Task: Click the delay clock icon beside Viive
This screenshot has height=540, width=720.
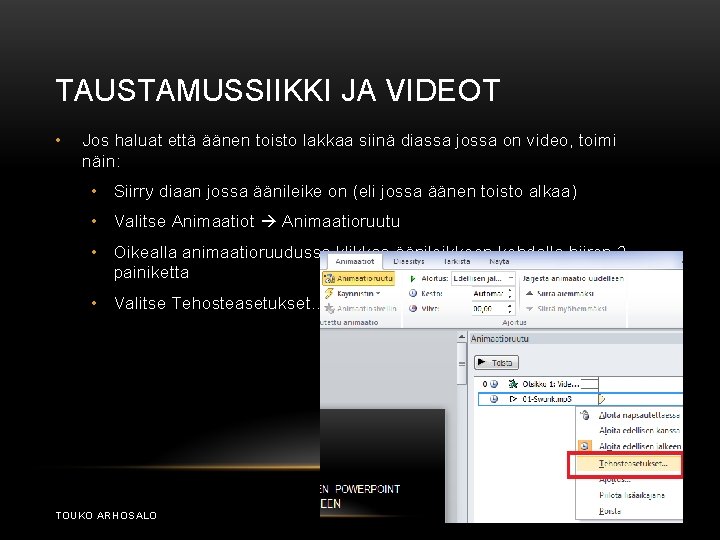Action: [413, 309]
